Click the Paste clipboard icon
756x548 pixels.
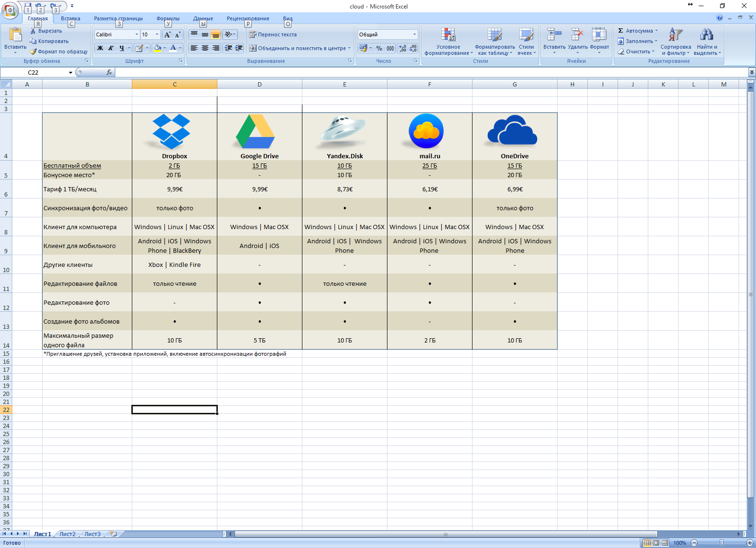[15, 35]
